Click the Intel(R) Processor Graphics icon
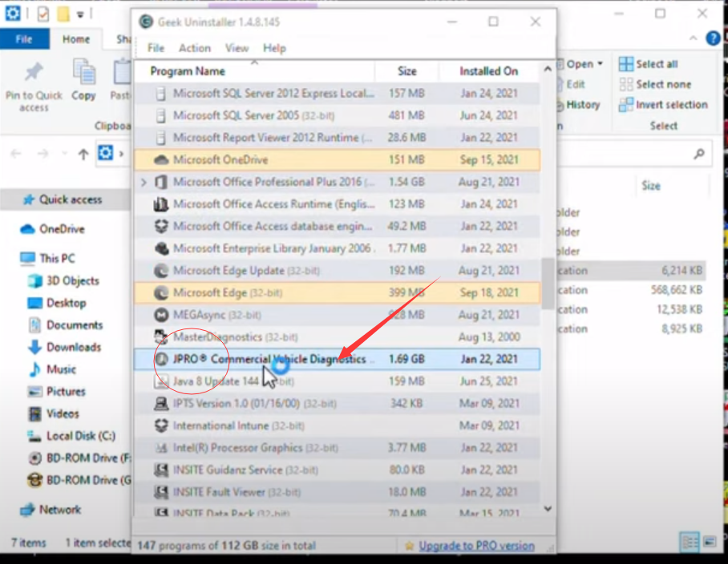Screen dimensions: 728x564 click(x=161, y=448)
